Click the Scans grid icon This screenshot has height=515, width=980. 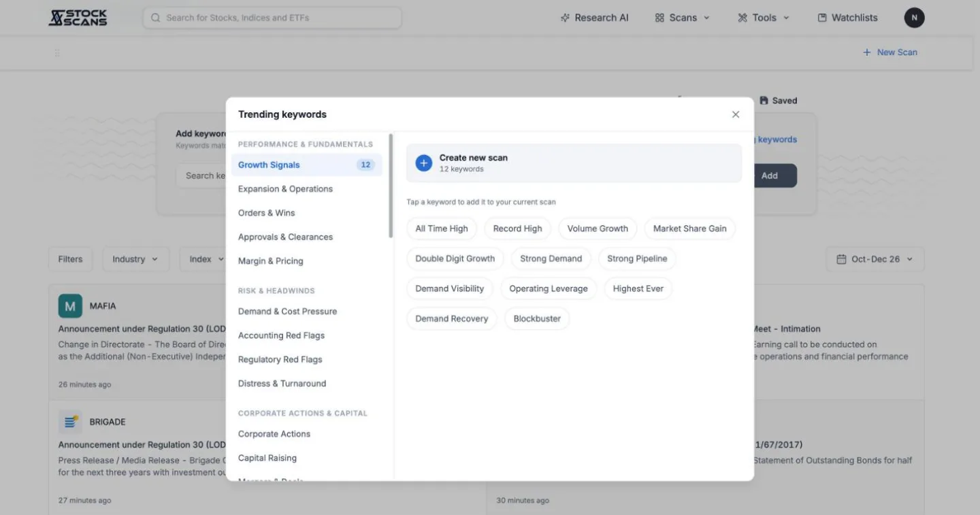[x=659, y=18]
